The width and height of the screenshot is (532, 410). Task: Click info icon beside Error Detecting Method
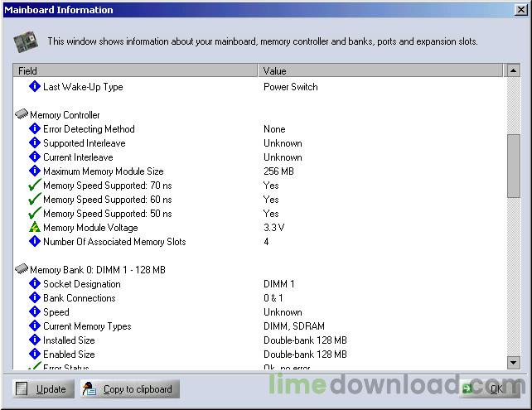tap(34, 129)
